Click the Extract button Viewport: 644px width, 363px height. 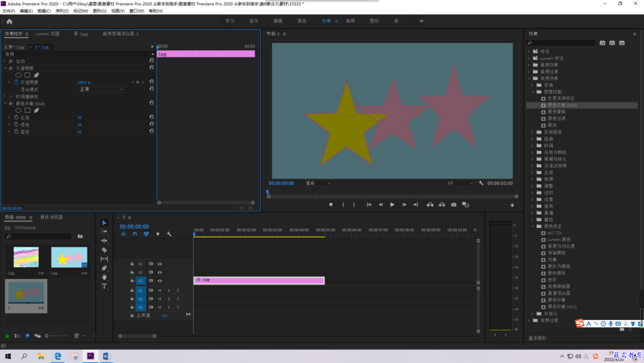click(442, 205)
